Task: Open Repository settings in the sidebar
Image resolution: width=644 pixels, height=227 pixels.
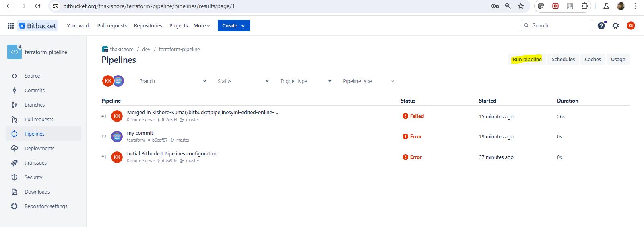Action: pyautogui.click(x=46, y=206)
